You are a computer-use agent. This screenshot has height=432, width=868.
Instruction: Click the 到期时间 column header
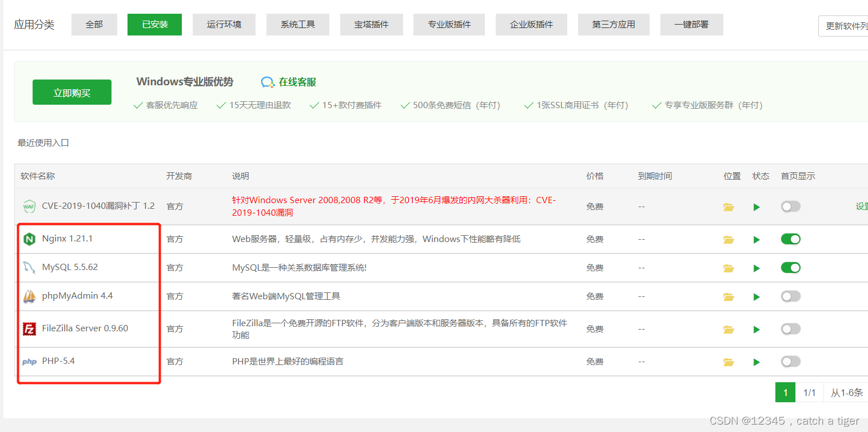pos(655,176)
